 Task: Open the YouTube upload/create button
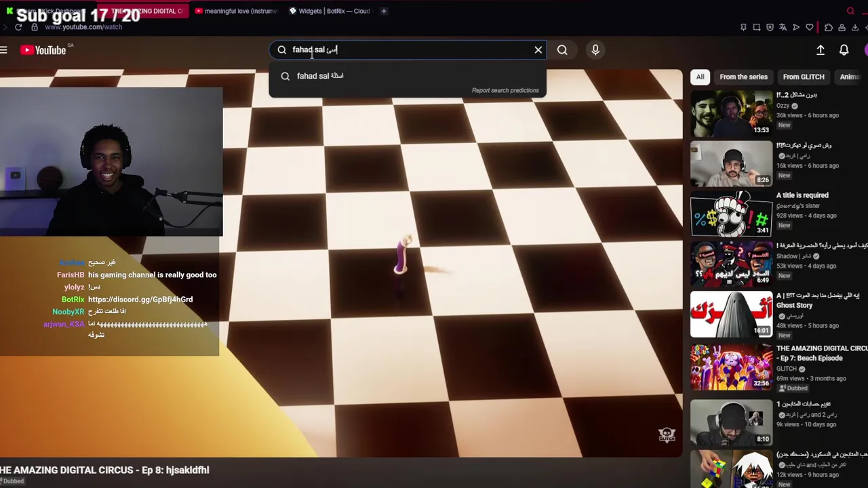821,49
